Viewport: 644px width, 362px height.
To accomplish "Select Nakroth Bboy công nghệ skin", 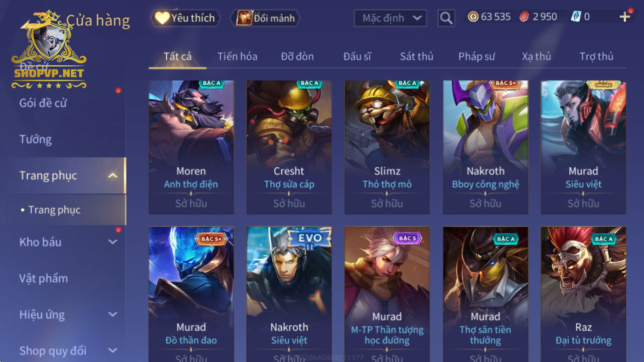I will pyautogui.click(x=485, y=147).
